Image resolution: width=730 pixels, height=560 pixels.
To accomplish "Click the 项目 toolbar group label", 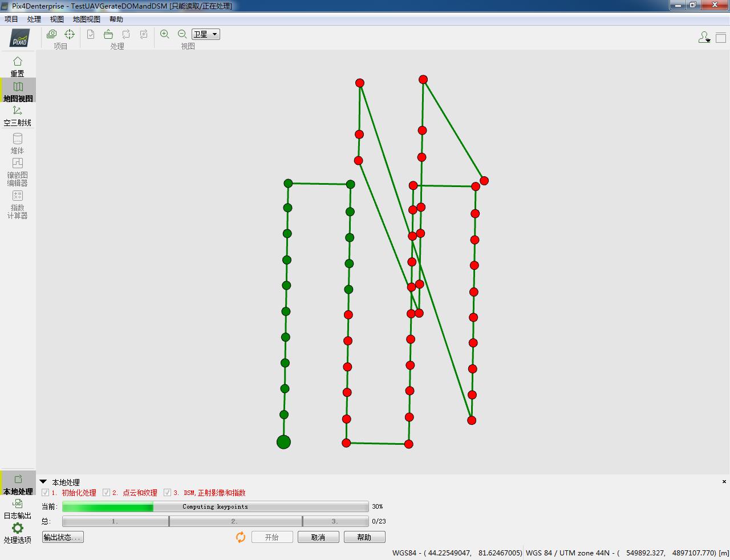I will click(x=60, y=46).
